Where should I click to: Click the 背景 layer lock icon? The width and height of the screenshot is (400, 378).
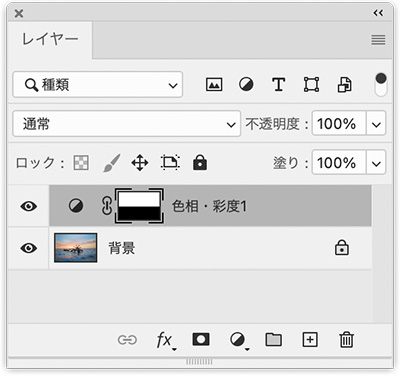tap(342, 248)
